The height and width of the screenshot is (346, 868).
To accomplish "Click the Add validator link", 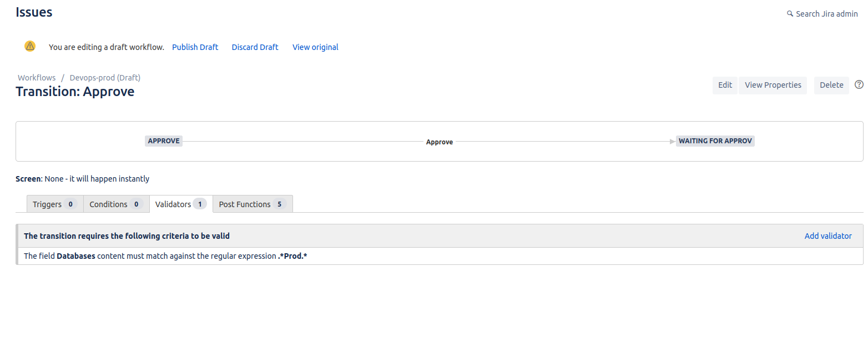I will tap(828, 236).
